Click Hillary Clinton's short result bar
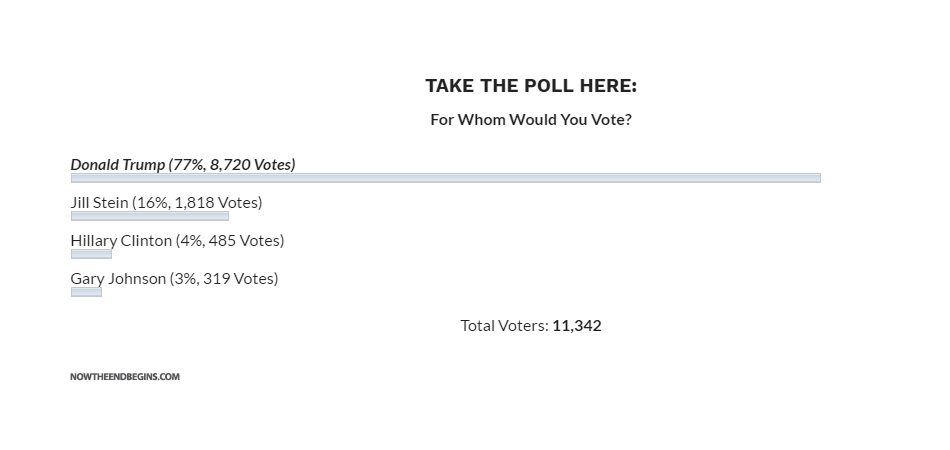The height and width of the screenshot is (450, 950). (x=91, y=254)
